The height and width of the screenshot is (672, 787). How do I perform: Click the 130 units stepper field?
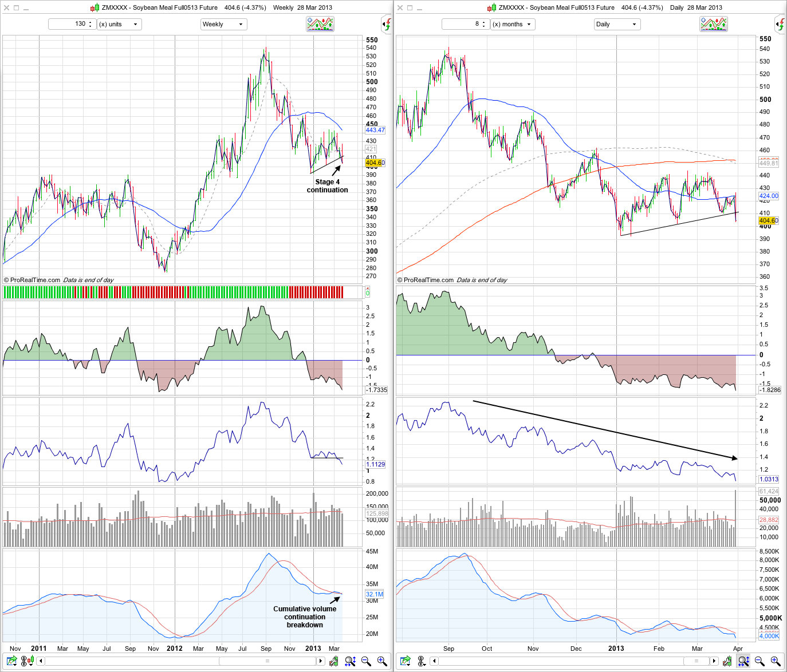click(x=72, y=24)
